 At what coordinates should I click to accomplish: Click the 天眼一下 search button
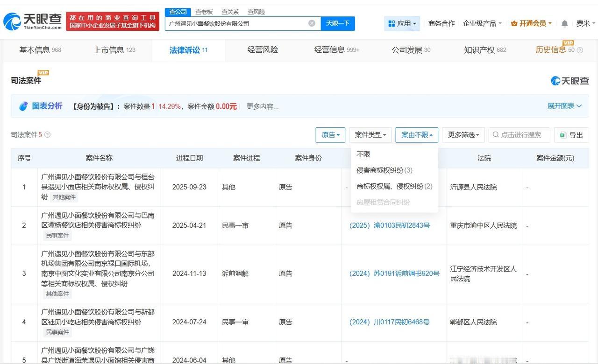(x=338, y=23)
